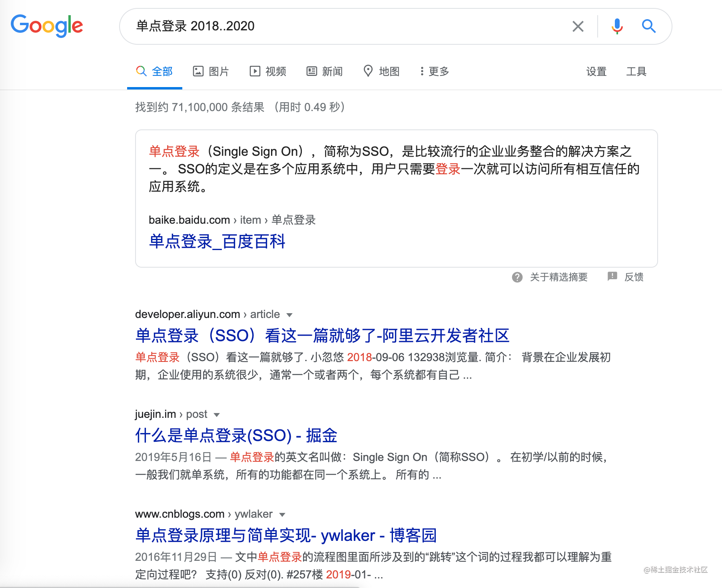This screenshot has width=722, height=588.
Task: Switch to the 新闻 tab
Action: [x=324, y=72]
